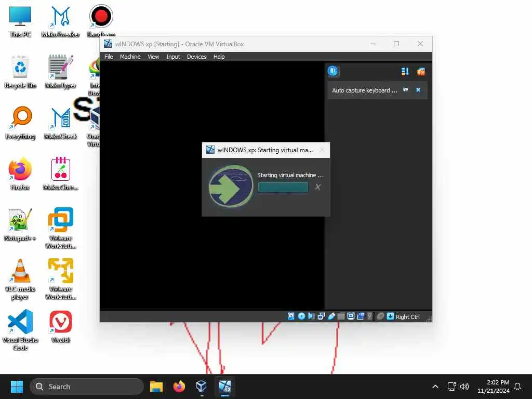Click the VirtualBox window title bar icon
This screenshot has height=399, width=532.
tap(108, 44)
